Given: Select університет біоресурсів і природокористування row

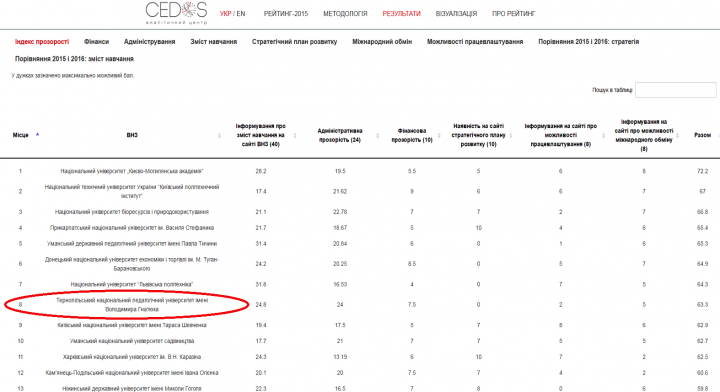Looking at the screenshot, I should click(x=132, y=212).
